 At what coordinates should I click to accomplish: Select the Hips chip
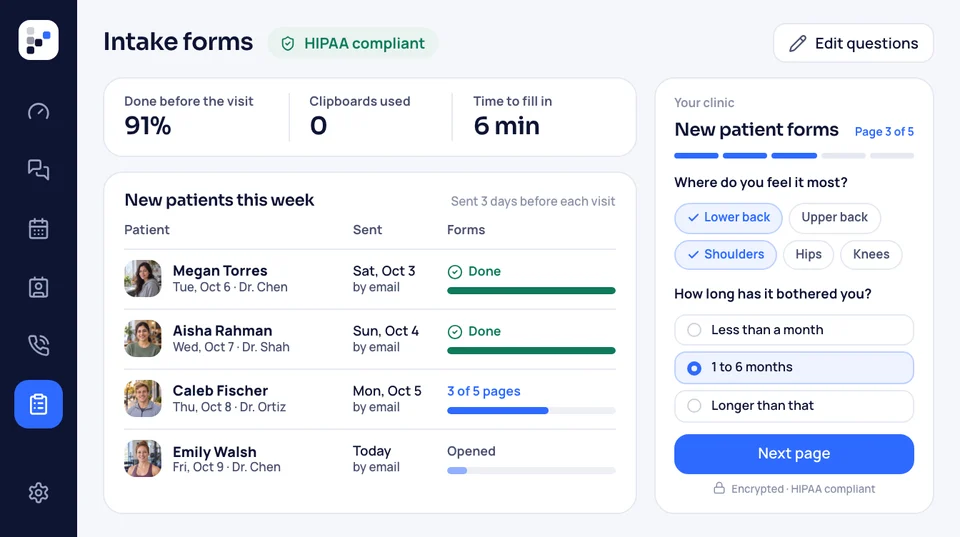[x=808, y=254]
